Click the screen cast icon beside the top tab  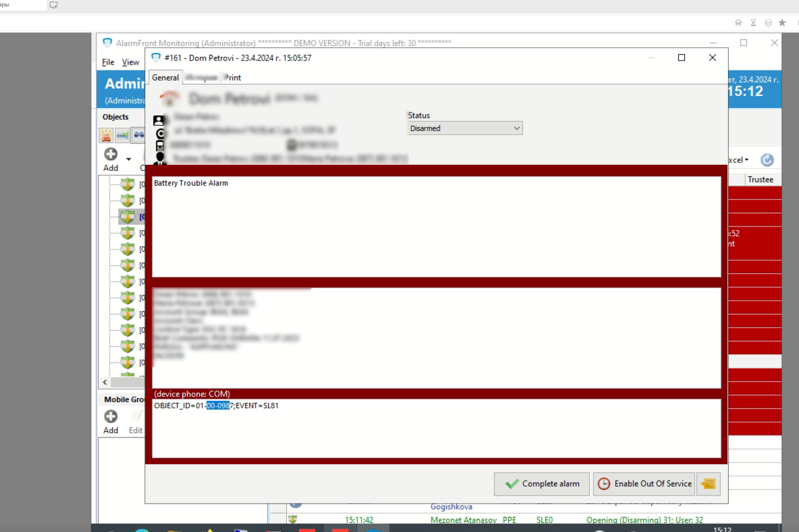coord(54,5)
